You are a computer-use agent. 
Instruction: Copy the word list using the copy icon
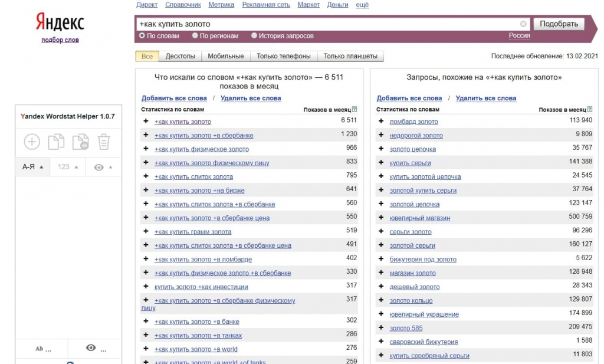click(56, 142)
